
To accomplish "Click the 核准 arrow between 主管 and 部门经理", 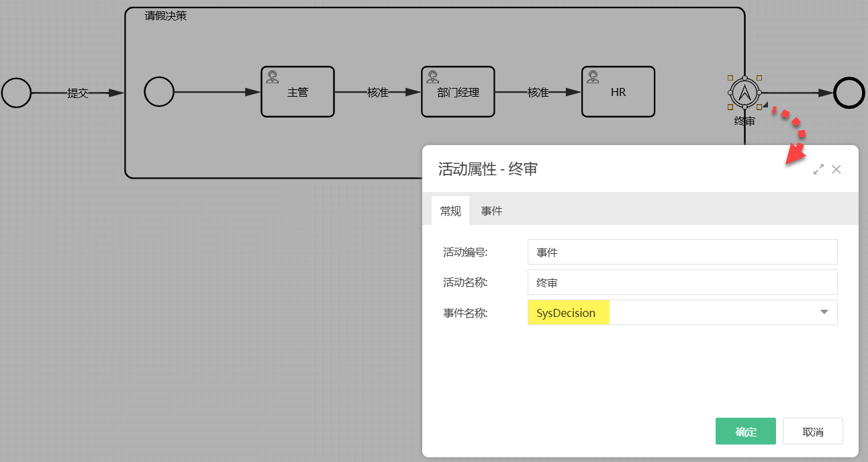I will [377, 93].
